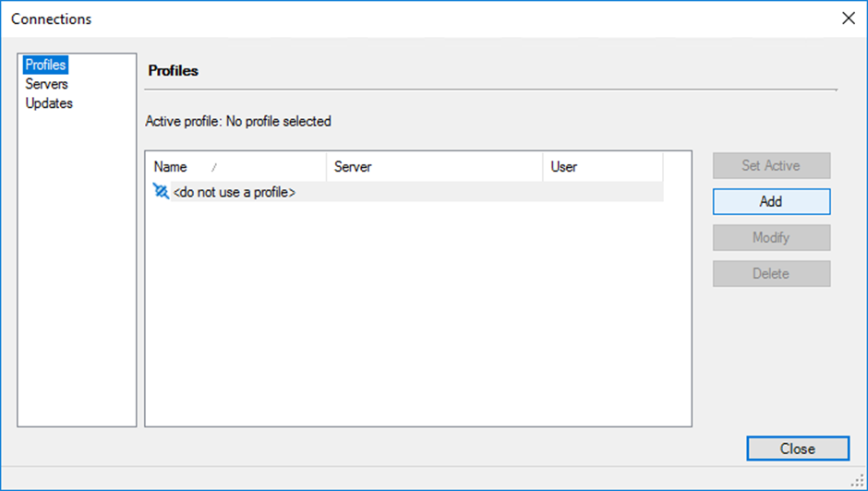This screenshot has height=491, width=868.
Task: Click the Connections title bar text
Action: 52,18
